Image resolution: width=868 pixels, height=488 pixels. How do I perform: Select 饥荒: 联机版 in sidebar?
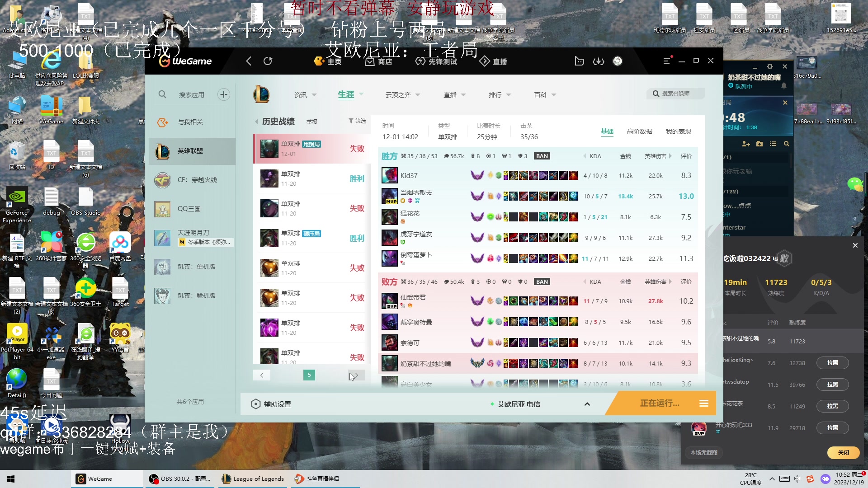point(192,296)
